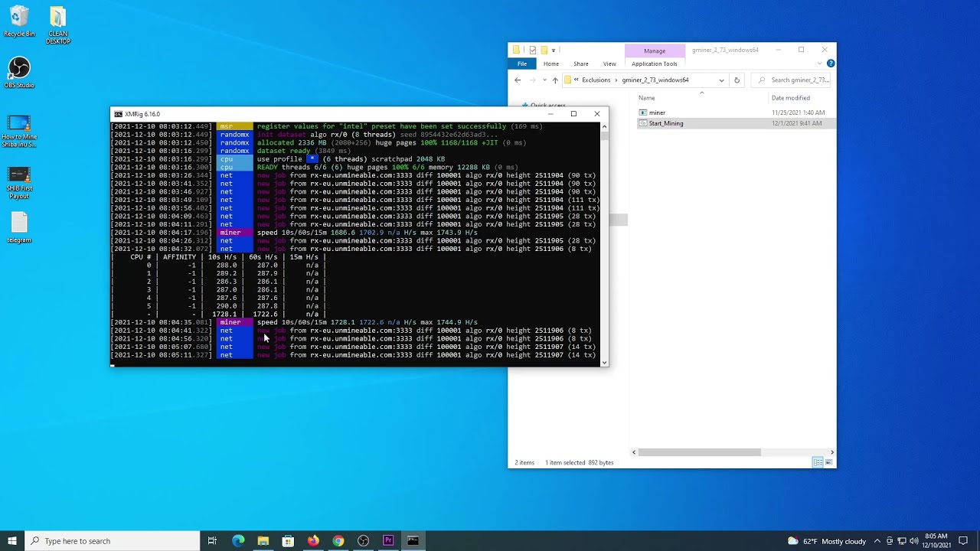Switch to the console window on taskbar
The width and height of the screenshot is (980, 551).
click(x=413, y=541)
